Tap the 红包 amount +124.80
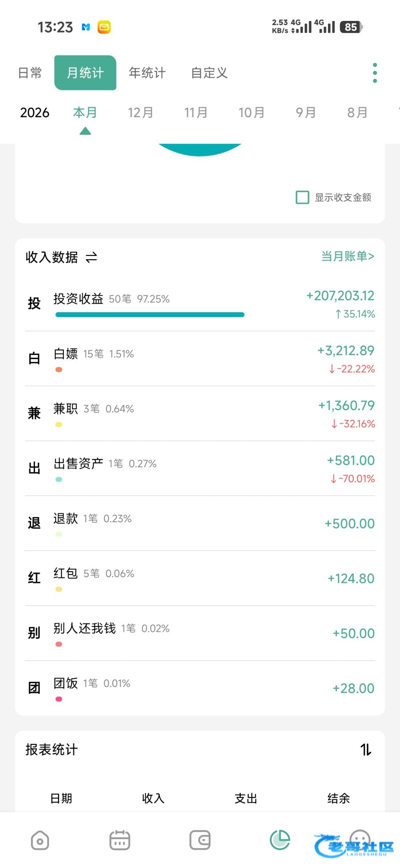 pos(351,579)
